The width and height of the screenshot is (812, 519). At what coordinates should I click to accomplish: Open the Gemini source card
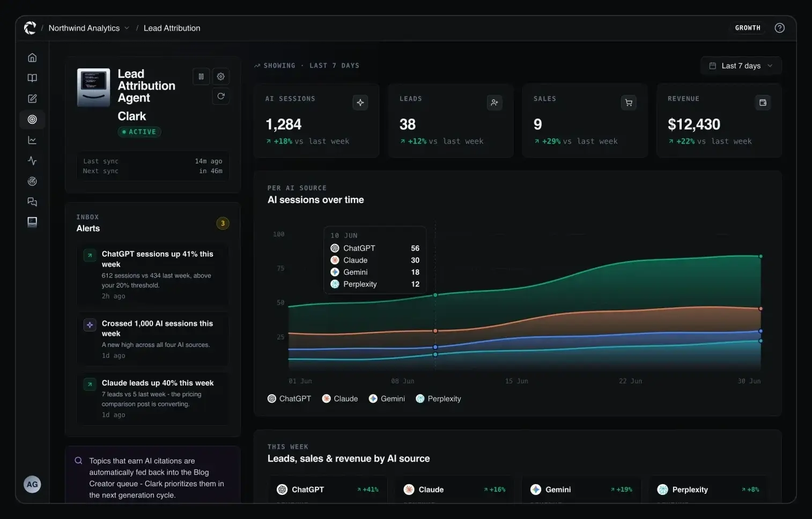[x=581, y=490]
